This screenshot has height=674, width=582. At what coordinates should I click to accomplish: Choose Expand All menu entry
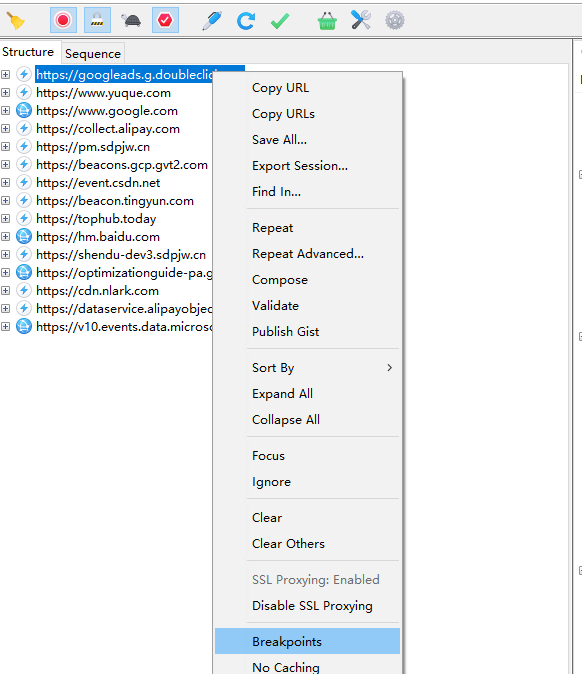tap(307, 394)
